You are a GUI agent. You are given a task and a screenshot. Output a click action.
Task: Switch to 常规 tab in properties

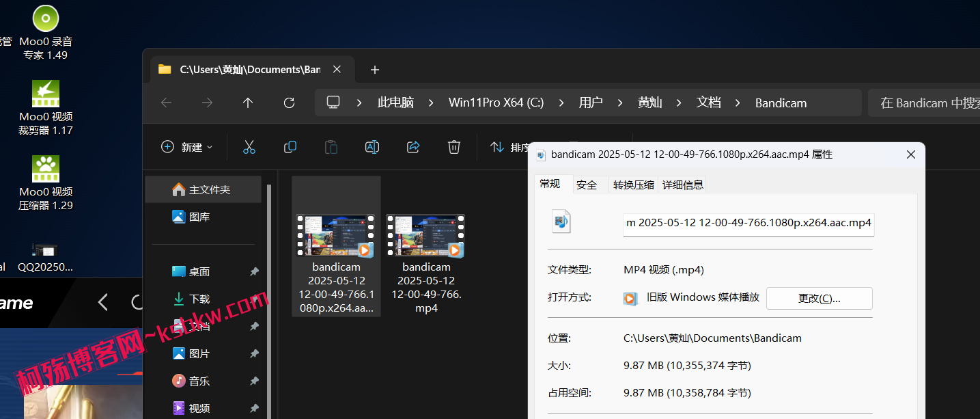tap(550, 184)
